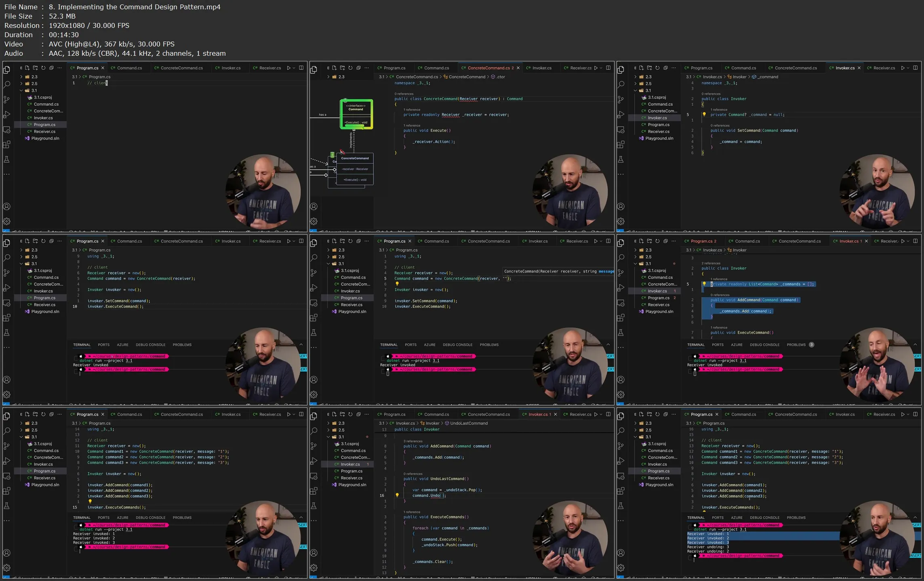Viewport: 924px width, 581px height.
Task: Select Playground.sln in top-left frame tree
Action: click(42, 138)
